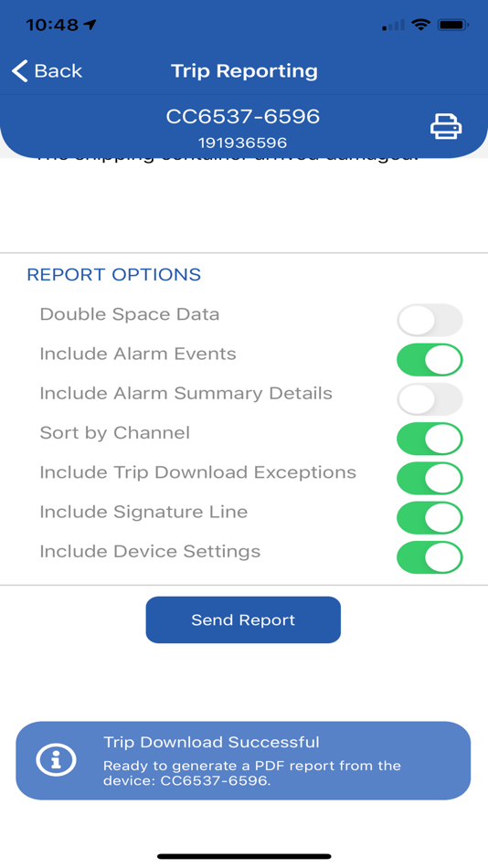Enable the Double Space Data switch

point(430,320)
